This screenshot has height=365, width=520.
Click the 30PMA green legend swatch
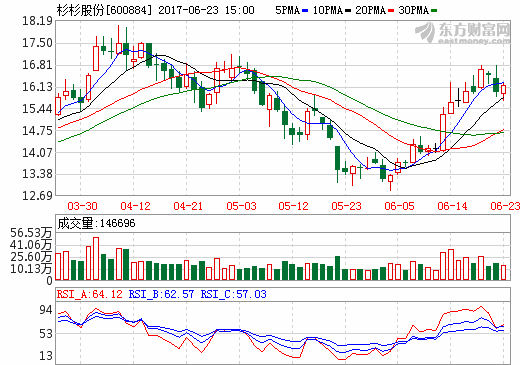tap(434, 11)
